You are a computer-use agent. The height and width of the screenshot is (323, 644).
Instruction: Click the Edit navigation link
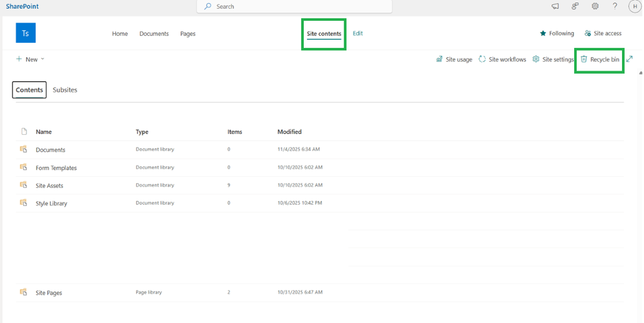click(x=358, y=33)
